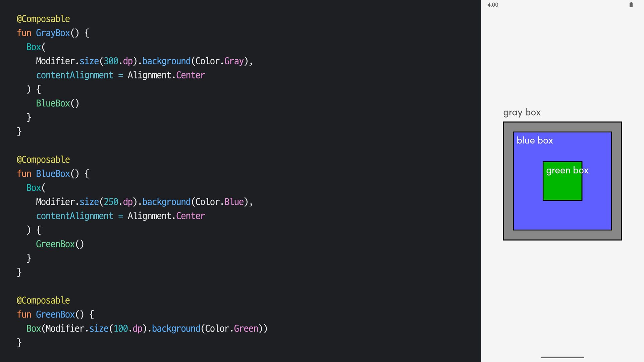This screenshot has width=644, height=362.
Task: Click the gray border area of outer box
Action: coord(562,235)
